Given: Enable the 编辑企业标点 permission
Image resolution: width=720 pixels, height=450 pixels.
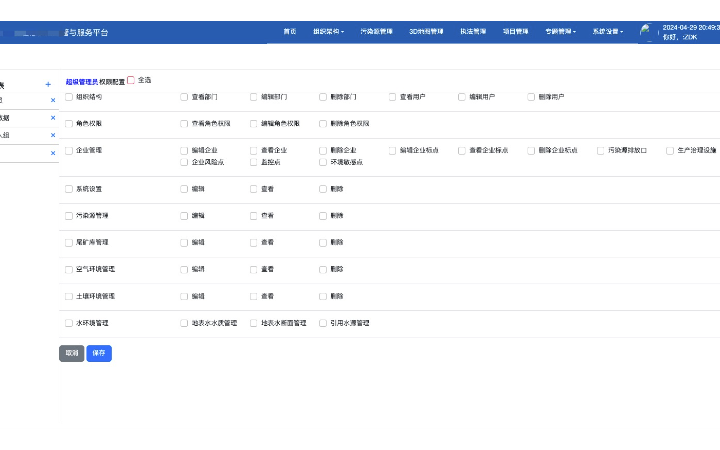Looking at the screenshot, I should tap(392, 151).
